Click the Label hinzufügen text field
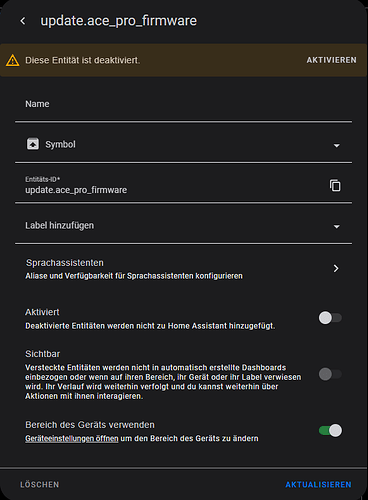 click(173, 226)
